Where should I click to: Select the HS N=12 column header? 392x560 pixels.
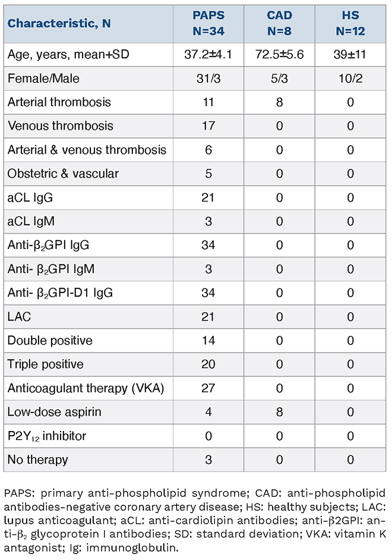pyautogui.click(x=350, y=24)
